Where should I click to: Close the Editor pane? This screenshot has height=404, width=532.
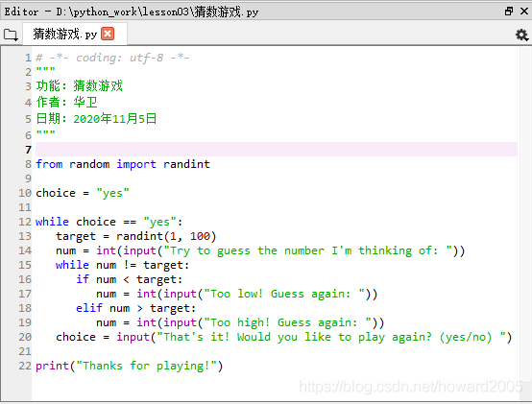[524, 12]
